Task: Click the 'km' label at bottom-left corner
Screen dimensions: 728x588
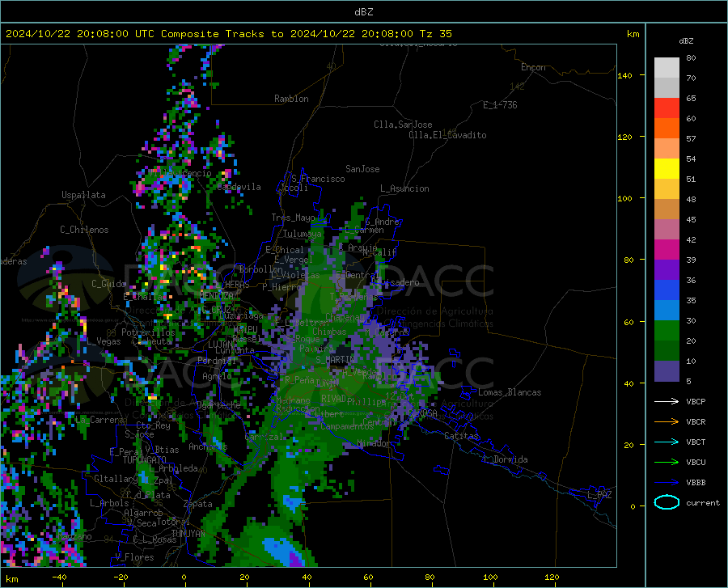Action: coord(11,579)
